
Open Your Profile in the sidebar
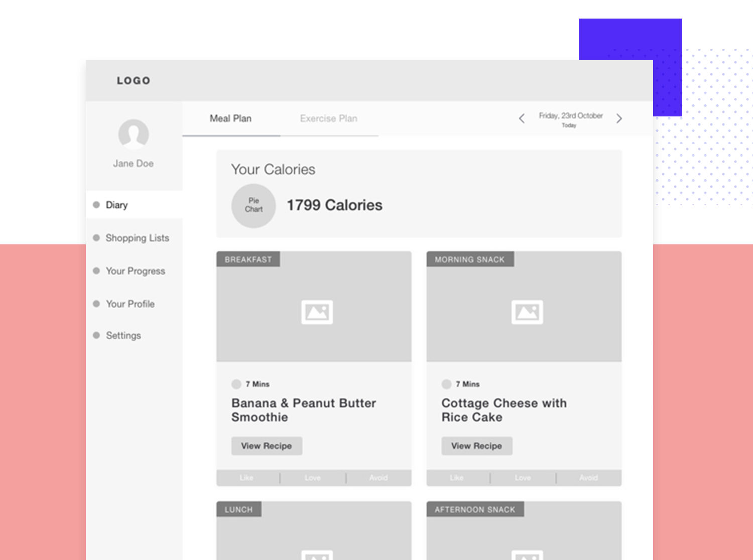[134, 304]
